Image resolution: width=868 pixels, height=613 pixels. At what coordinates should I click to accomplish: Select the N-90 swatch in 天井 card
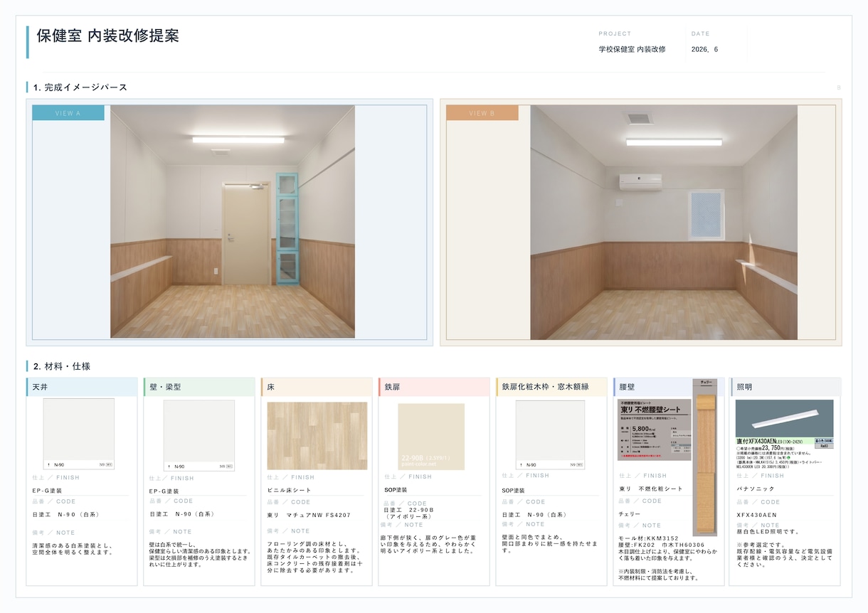click(x=79, y=434)
